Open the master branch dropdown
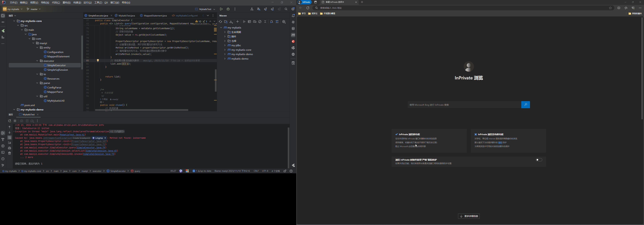The width and height of the screenshot is (644, 225). point(34,9)
